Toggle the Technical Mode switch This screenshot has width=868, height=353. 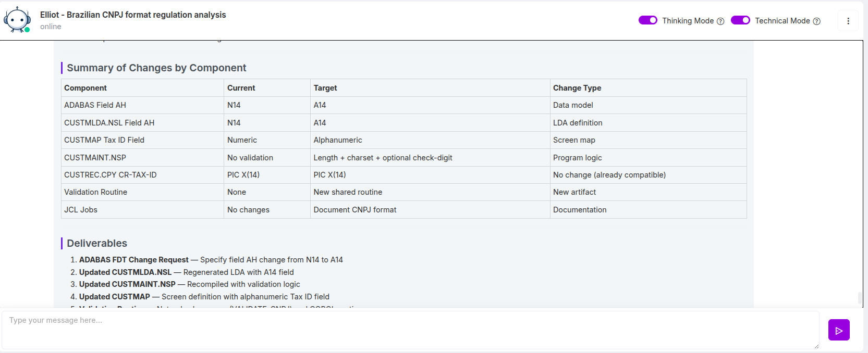point(740,20)
